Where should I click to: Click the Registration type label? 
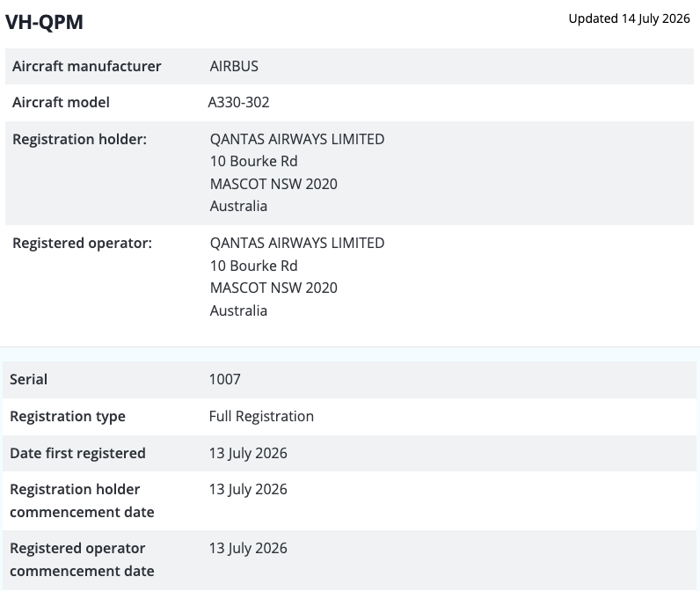68,417
